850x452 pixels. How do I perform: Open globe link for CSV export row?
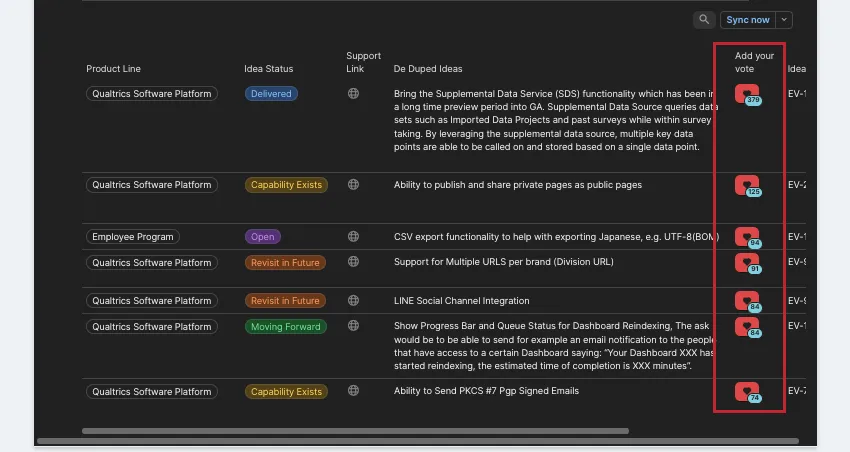pos(353,237)
